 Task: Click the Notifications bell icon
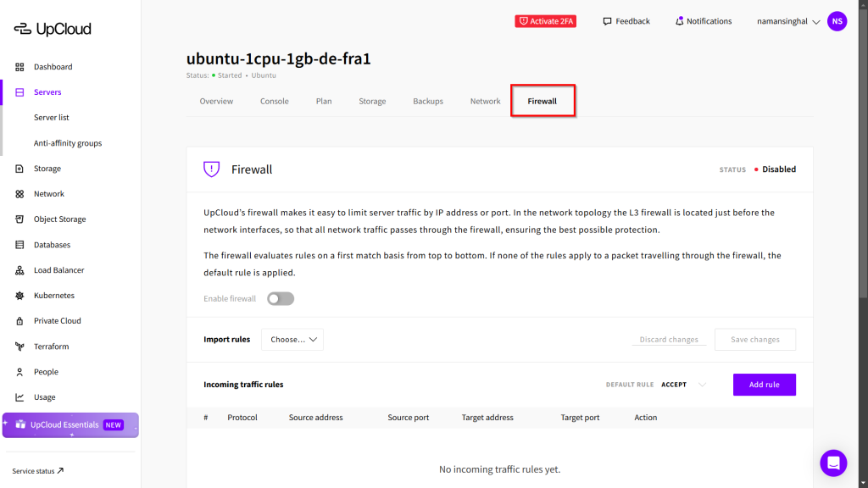679,21
